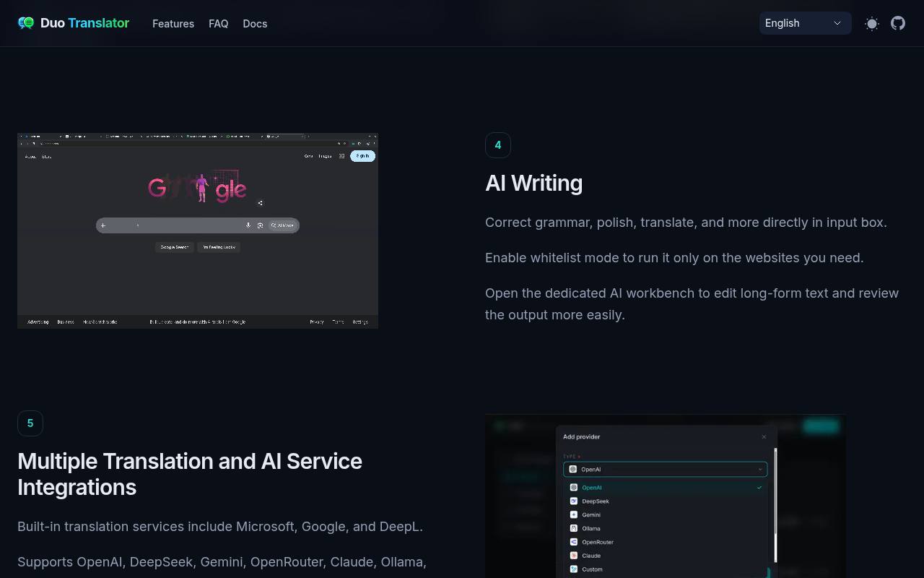
Task: Click the Google Lens camera icon in the search box
Action: [x=260, y=225]
